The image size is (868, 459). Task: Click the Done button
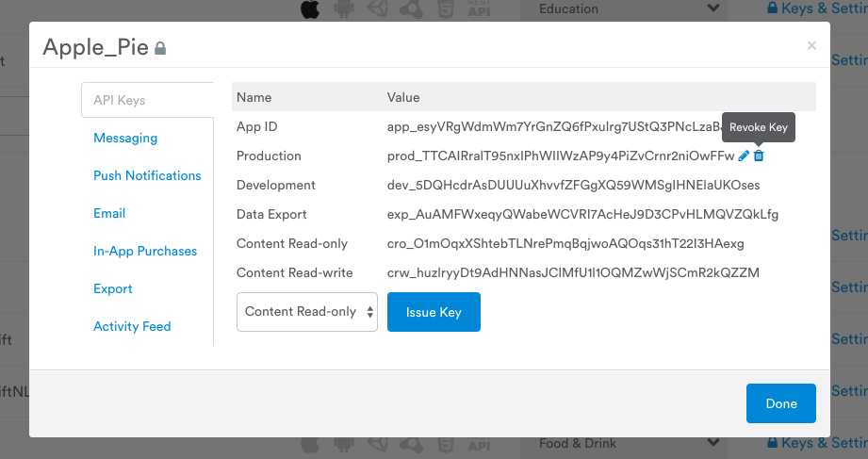coord(781,403)
